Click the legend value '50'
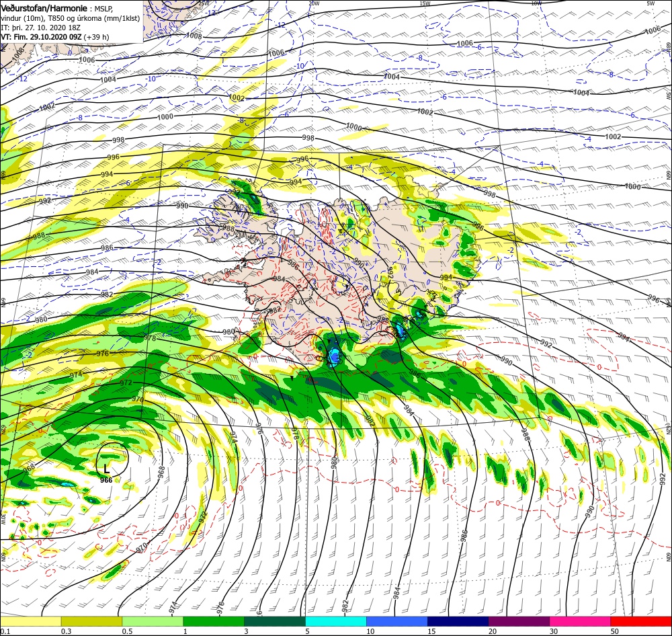 [615, 631]
